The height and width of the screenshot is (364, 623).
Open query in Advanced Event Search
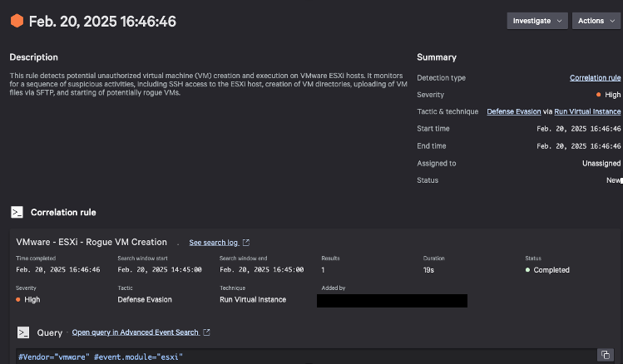135,332
